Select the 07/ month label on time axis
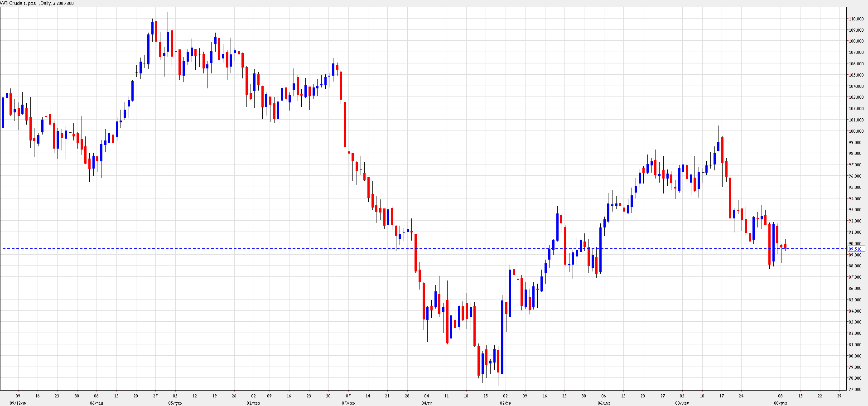868x406 pixels. pyautogui.click(x=348, y=403)
